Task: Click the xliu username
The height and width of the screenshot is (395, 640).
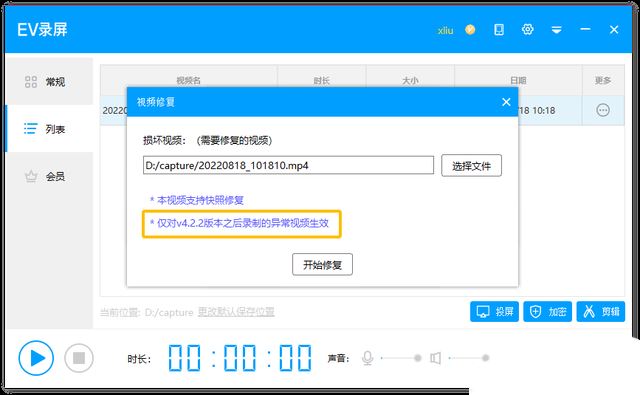Action: point(445,30)
